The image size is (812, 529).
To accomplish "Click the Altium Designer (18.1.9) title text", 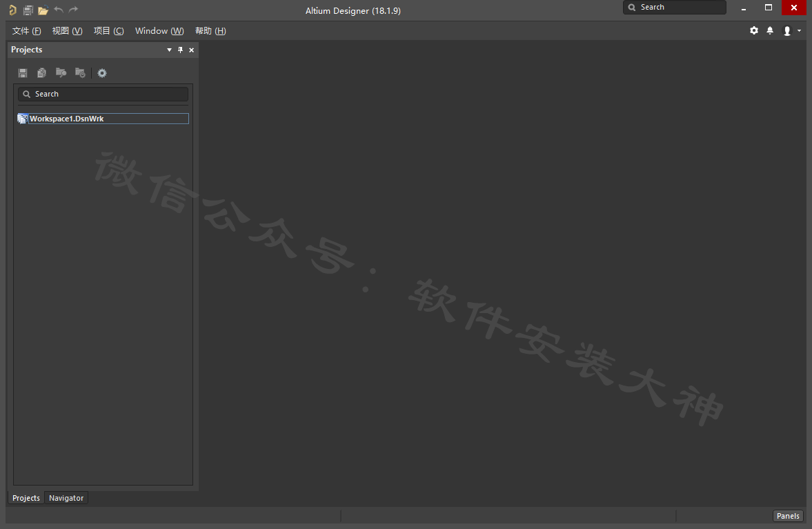I will click(353, 11).
